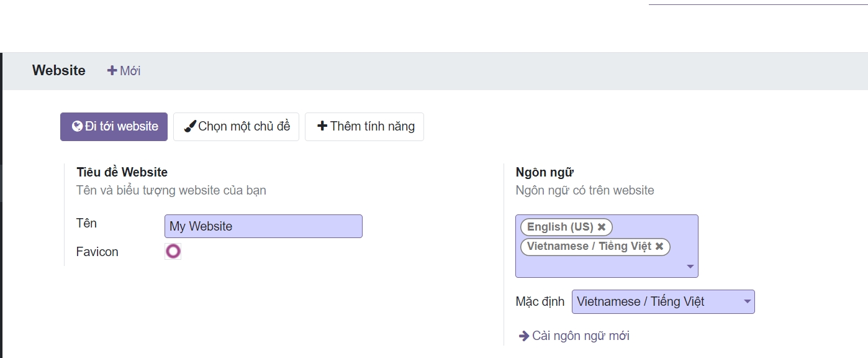
Task: Click the Website breadcrumb title
Action: tap(59, 71)
